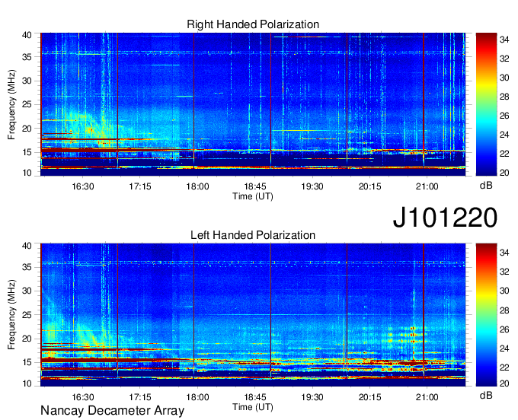The width and height of the screenshot is (518, 420).
Task: Click the "Nancay Decameter Array" caption
Action: point(112,411)
